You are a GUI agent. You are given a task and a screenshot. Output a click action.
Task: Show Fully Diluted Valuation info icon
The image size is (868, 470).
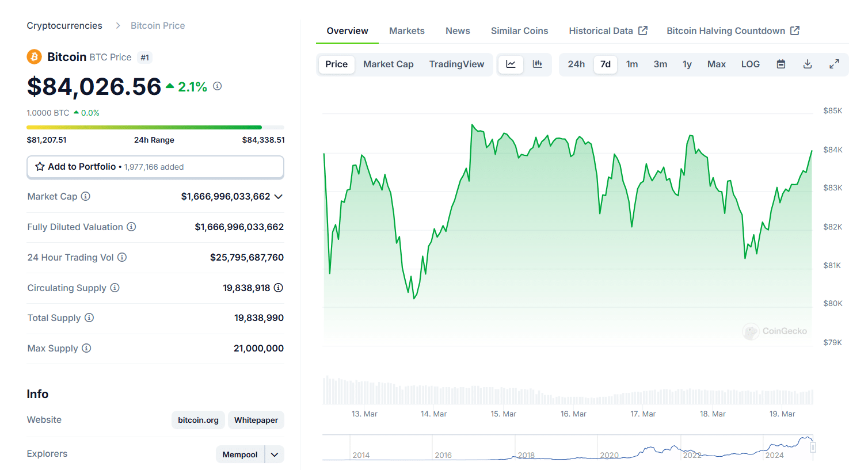pyautogui.click(x=131, y=227)
